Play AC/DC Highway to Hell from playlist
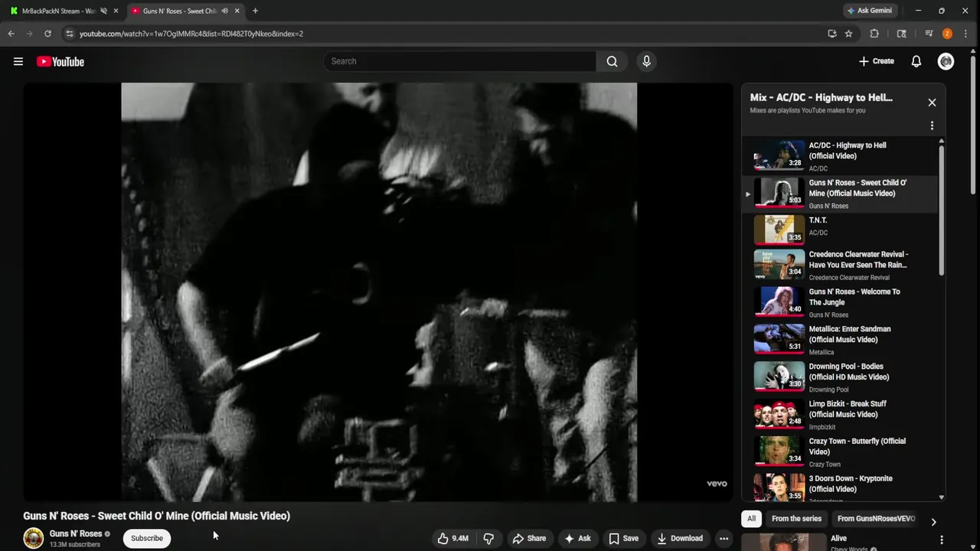Image resolution: width=980 pixels, height=551 pixels. [840, 156]
